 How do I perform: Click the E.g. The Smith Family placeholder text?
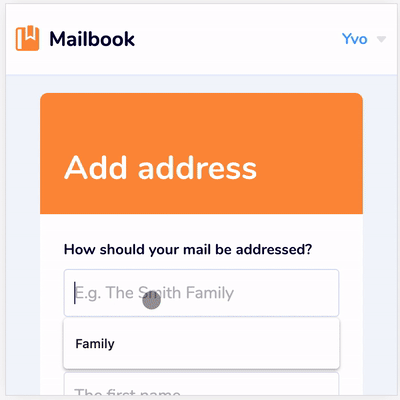click(x=154, y=293)
